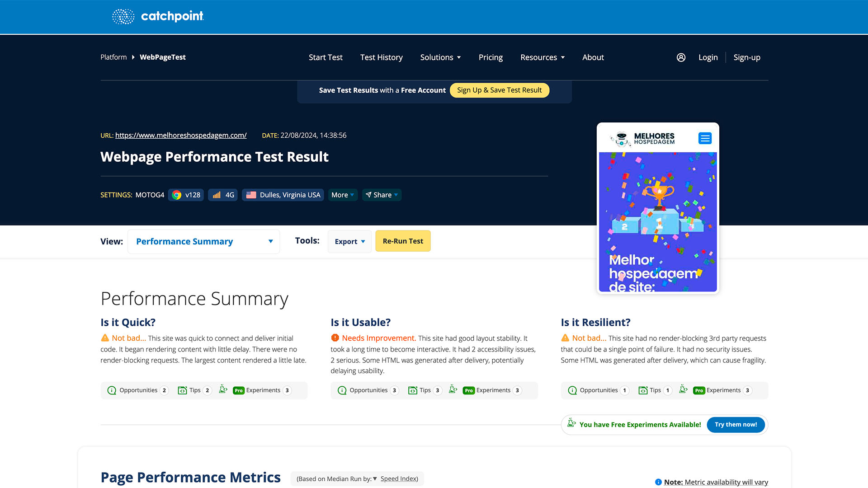Viewport: 868px width, 488px height.
Task: Open Test History
Action: click(382, 57)
